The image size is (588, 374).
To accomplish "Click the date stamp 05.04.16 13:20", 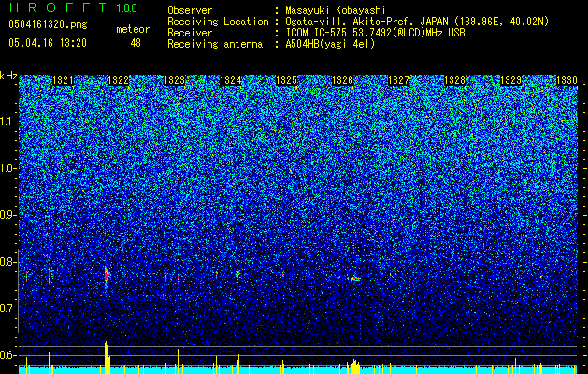I will (x=48, y=43).
